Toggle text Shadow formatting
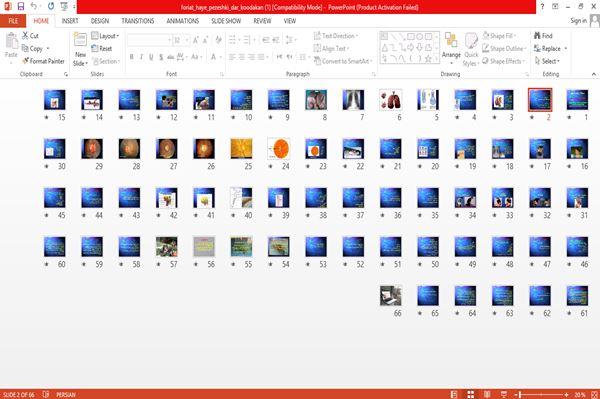 (161, 57)
